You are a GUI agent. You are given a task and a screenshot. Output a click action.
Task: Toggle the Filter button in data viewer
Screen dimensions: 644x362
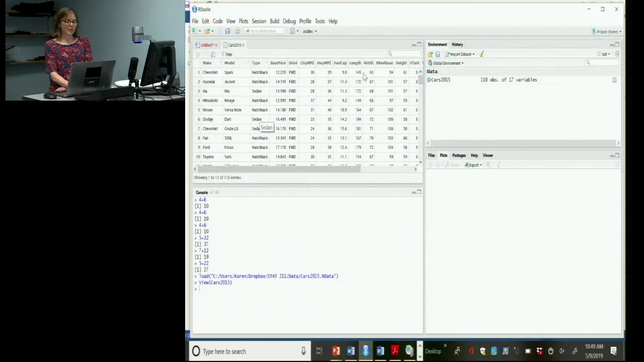click(227, 54)
